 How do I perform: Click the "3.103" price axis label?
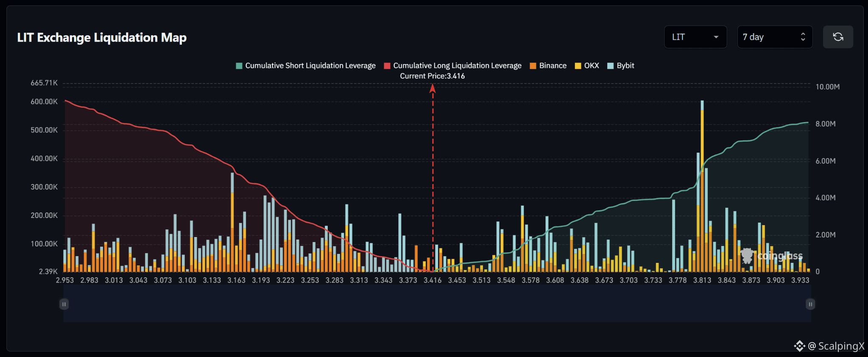point(187,280)
